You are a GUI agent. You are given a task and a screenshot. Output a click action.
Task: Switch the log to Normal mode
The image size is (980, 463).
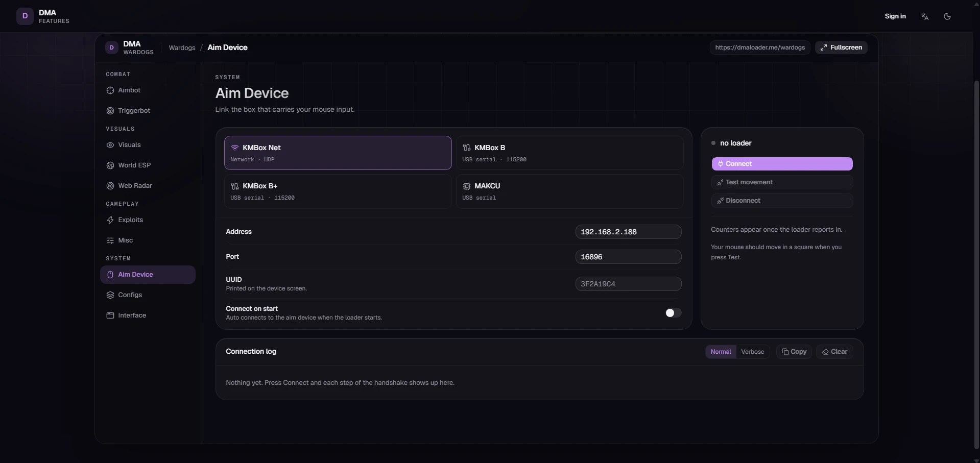pos(721,352)
